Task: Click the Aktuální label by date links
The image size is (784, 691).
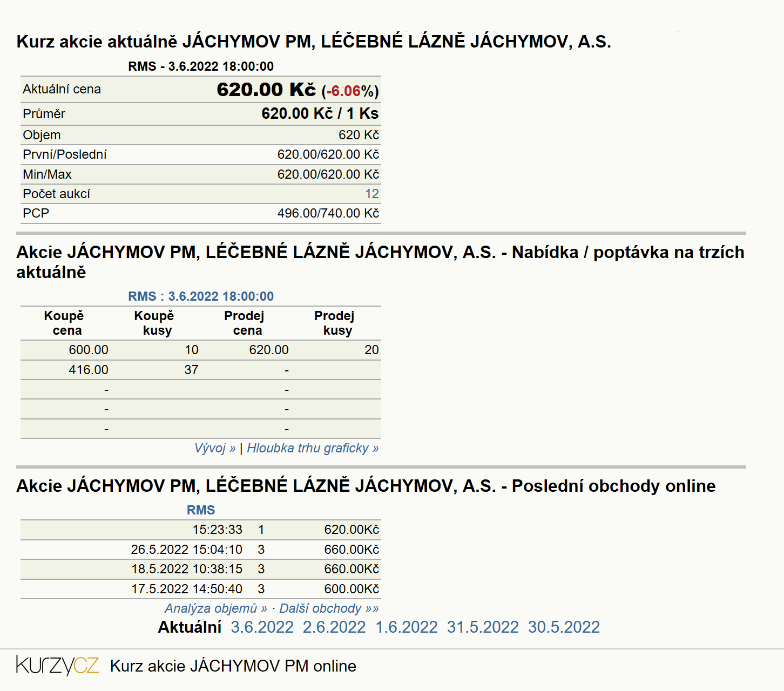Action: tap(190, 627)
